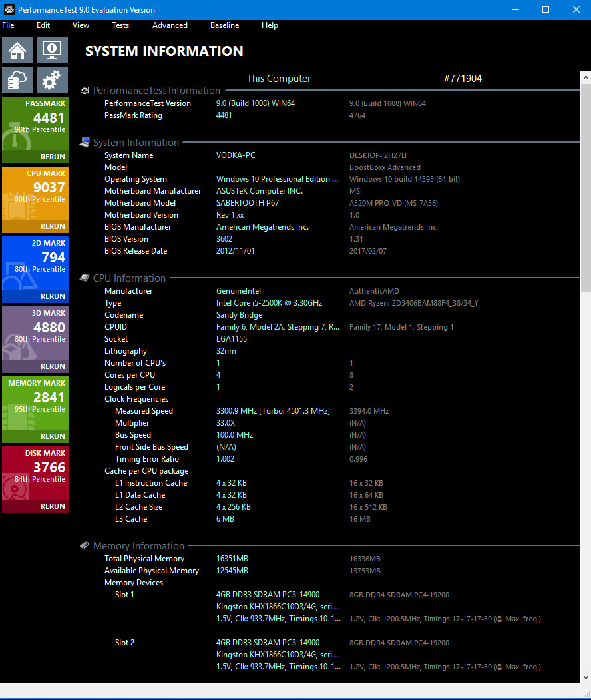Click the PerformanceTest Information section icon
This screenshot has height=700, width=591.
pos(85,91)
